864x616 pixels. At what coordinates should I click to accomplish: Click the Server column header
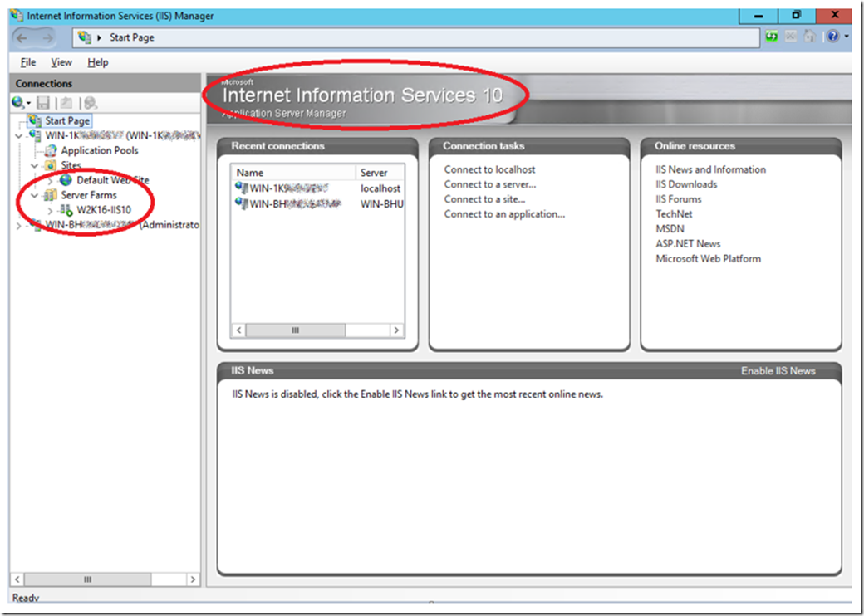(380, 173)
